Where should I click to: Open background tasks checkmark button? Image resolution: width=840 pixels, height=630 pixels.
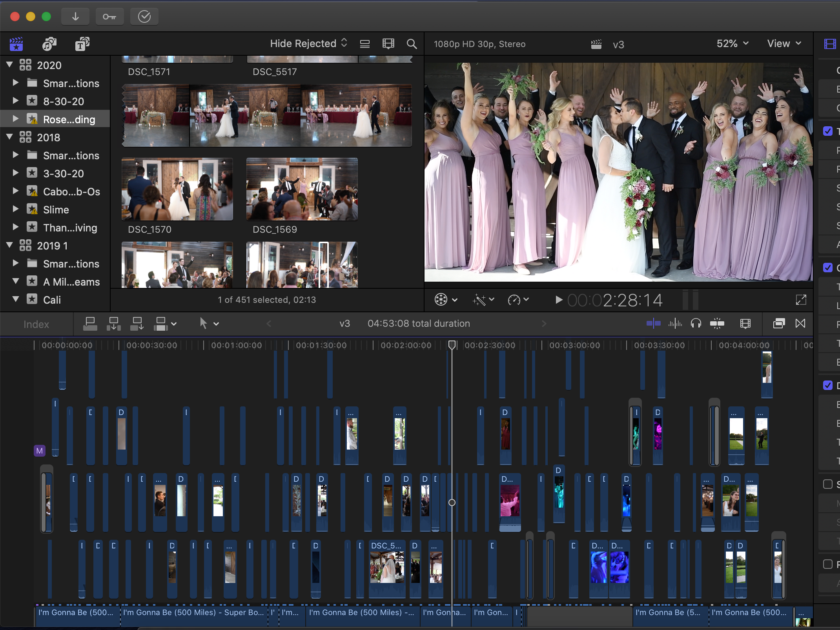pyautogui.click(x=144, y=16)
